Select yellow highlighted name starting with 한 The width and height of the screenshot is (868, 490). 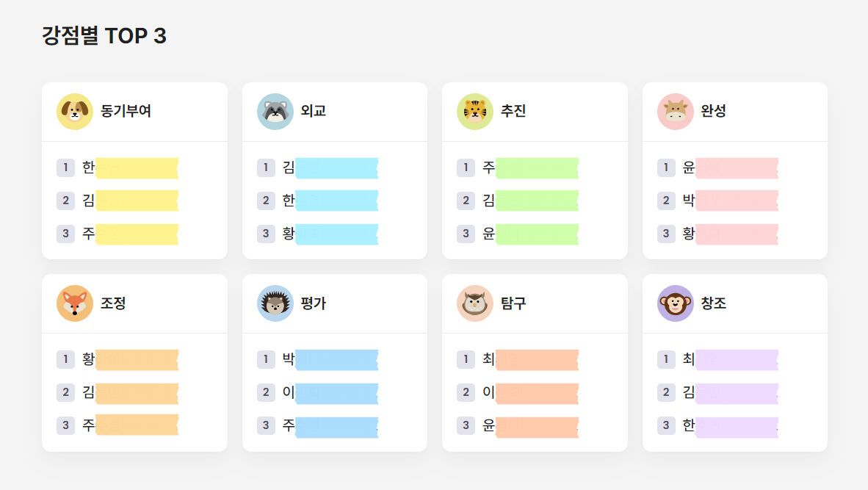(130, 167)
